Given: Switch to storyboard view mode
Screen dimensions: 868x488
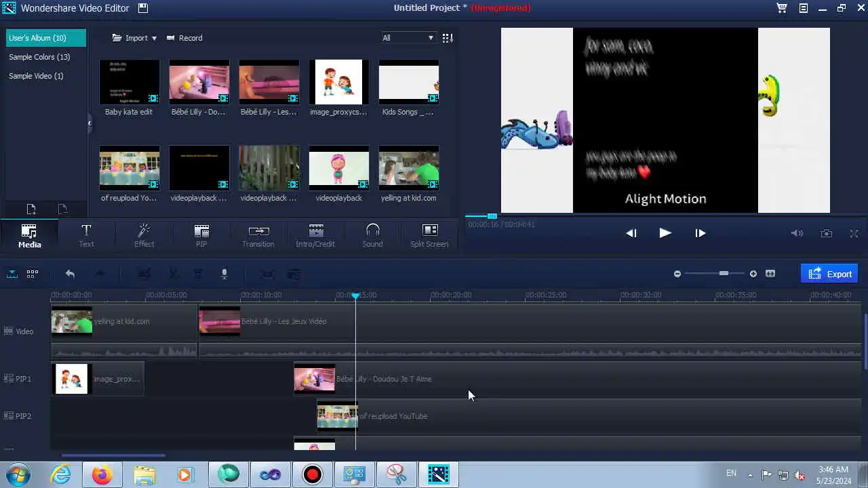Looking at the screenshot, I should pyautogui.click(x=32, y=274).
